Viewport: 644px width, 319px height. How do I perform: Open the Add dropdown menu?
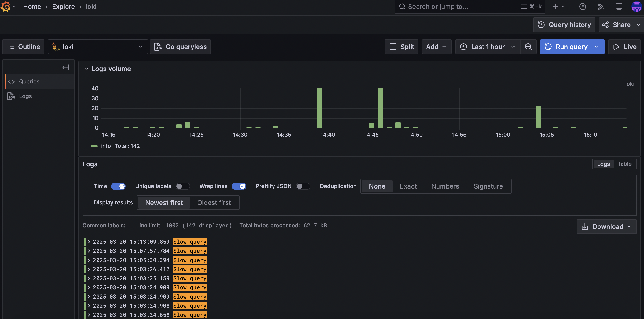click(437, 47)
